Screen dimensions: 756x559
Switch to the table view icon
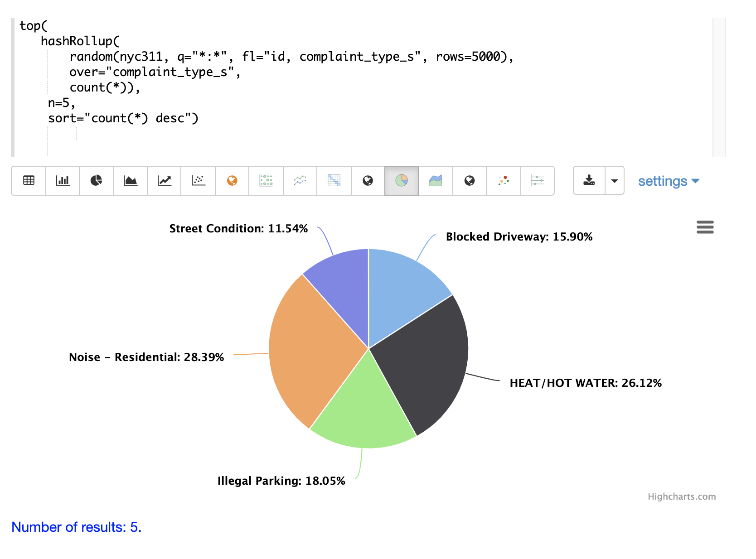coord(29,180)
